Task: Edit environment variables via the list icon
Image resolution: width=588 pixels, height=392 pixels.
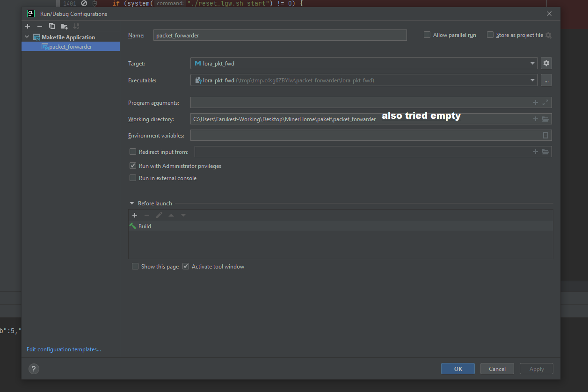Action: (x=545, y=135)
